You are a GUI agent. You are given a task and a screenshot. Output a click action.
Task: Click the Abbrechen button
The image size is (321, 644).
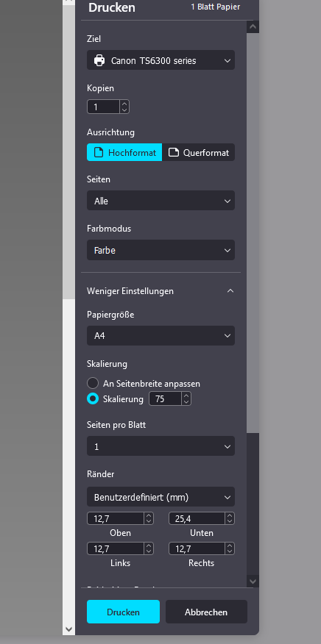(206, 612)
